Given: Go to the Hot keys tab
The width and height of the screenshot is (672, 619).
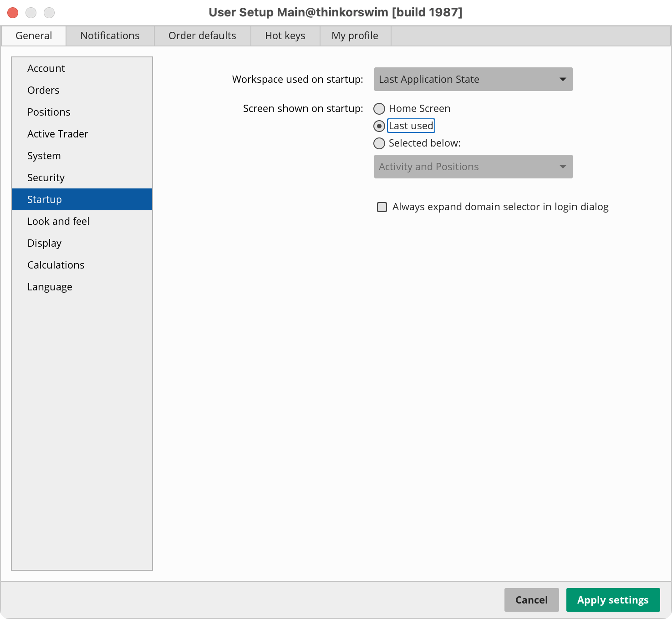Looking at the screenshot, I should coord(285,36).
